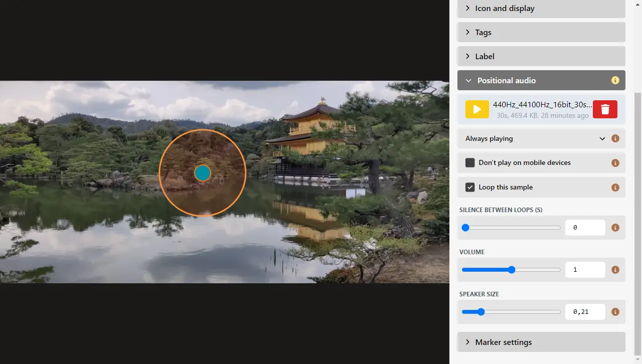Viewport: 642px width, 364px height.
Task: Click info icon next to Volume slider
Action: 615,270
